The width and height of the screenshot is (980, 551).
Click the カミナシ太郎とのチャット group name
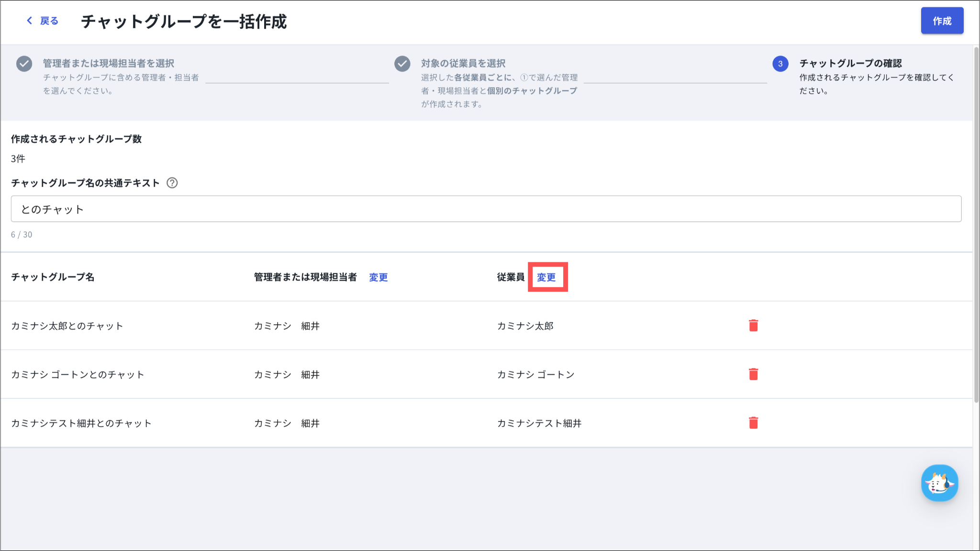point(67,326)
